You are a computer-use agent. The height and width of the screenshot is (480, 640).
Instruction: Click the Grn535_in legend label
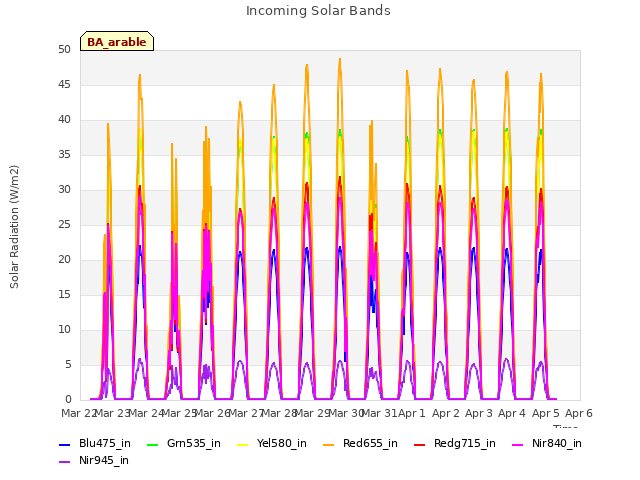(194, 443)
